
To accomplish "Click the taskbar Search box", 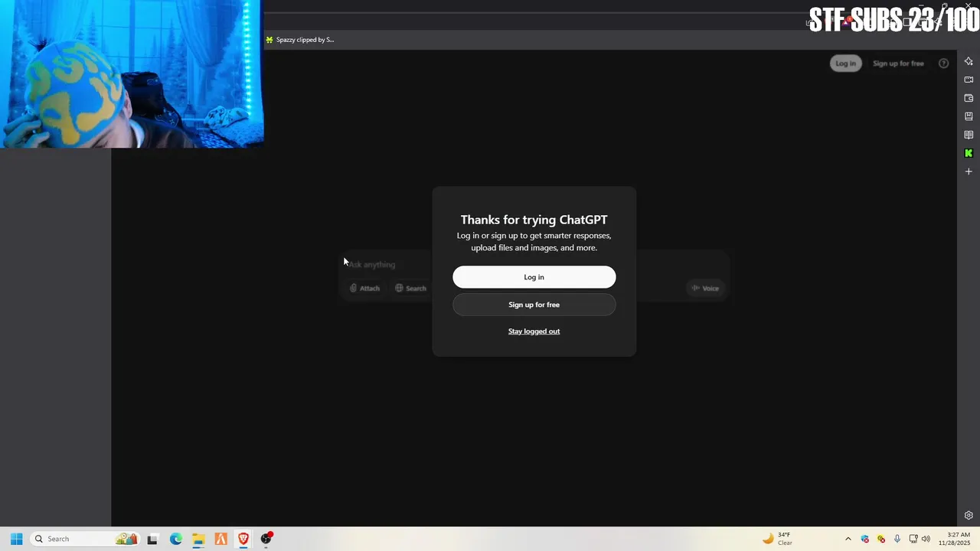I will 84,539.
